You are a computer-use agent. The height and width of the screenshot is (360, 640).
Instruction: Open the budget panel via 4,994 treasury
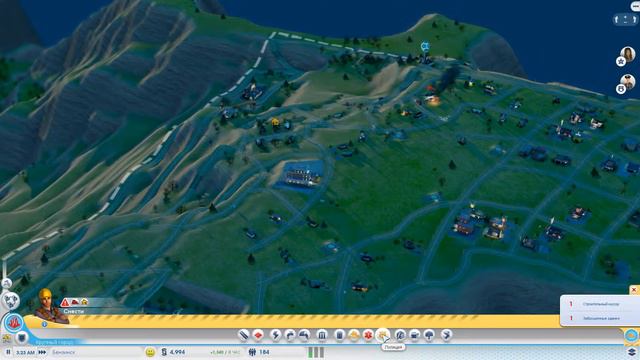tap(174, 352)
